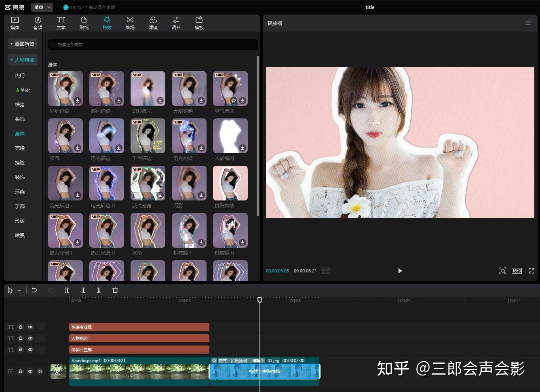Select the 克隆 subcategory
The image size is (540, 392).
tap(20, 148)
